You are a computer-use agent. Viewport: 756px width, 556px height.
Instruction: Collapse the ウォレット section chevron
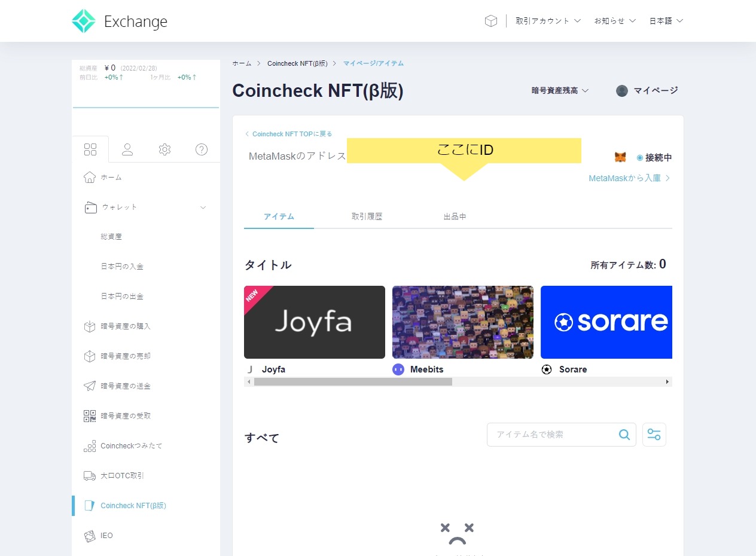pyautogui.click(x=203, y=207)
